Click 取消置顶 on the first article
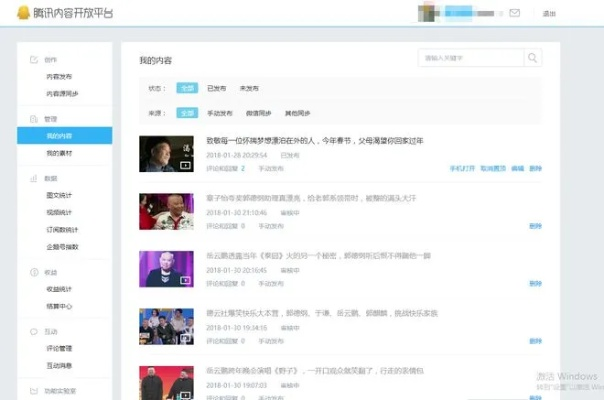The width and height of the screenshot is (604, 400). [493, 168]
